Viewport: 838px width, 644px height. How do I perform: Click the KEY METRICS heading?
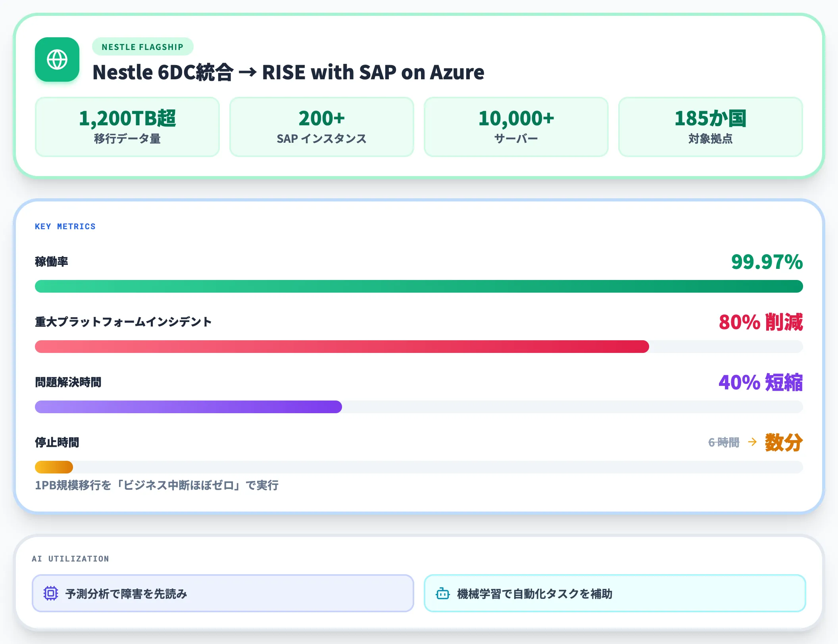[65, 226]
